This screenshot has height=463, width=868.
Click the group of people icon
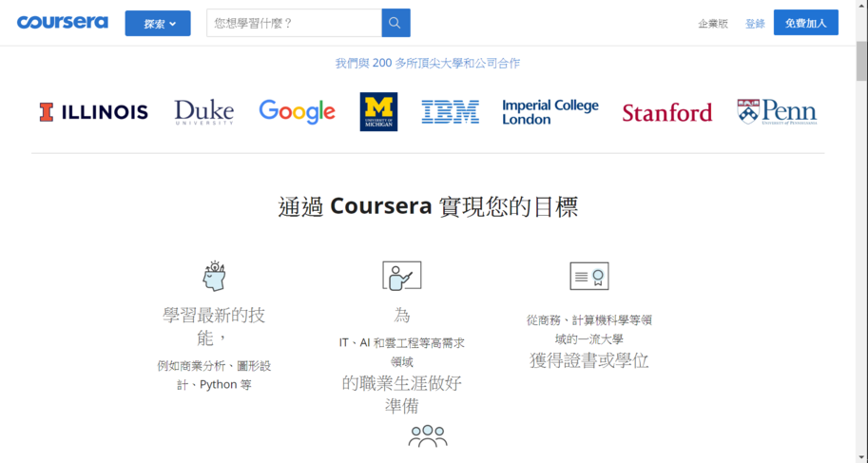point(428,435)
